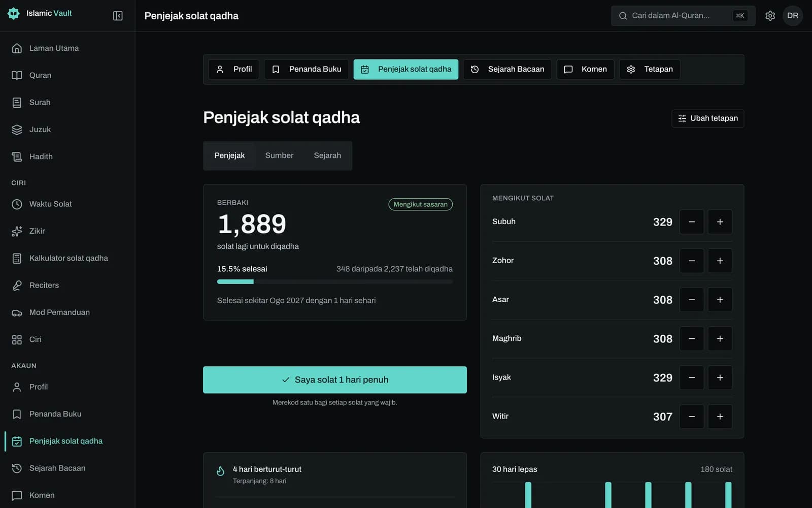Increase the Subuh count with plus
Screen dimensions: 812x508
click(x=720, y=222)
